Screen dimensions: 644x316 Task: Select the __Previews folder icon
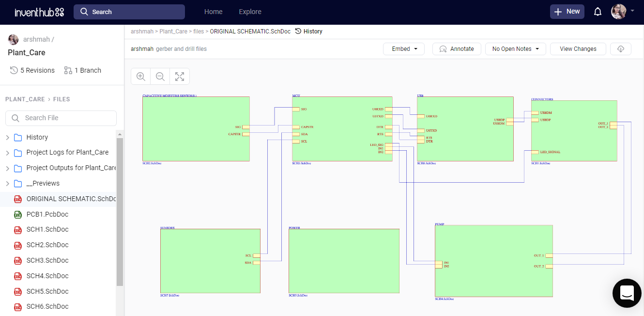(18, 184)
